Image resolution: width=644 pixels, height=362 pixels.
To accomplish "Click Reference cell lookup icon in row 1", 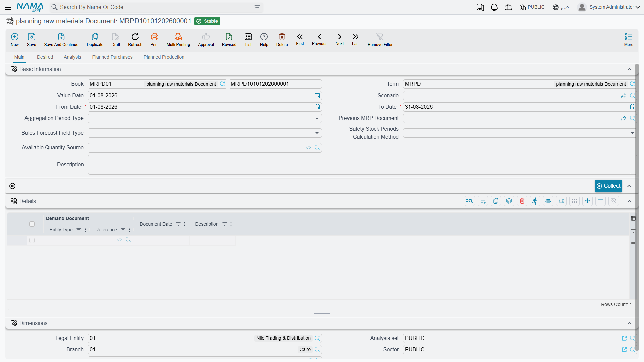I will point(128,240).
